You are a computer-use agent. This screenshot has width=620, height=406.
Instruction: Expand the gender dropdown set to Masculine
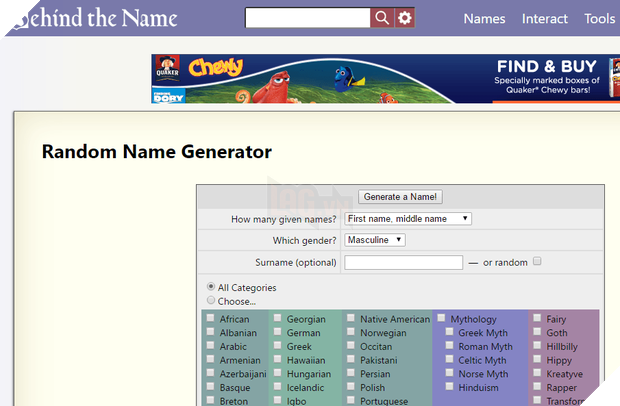tap(374, 240)
